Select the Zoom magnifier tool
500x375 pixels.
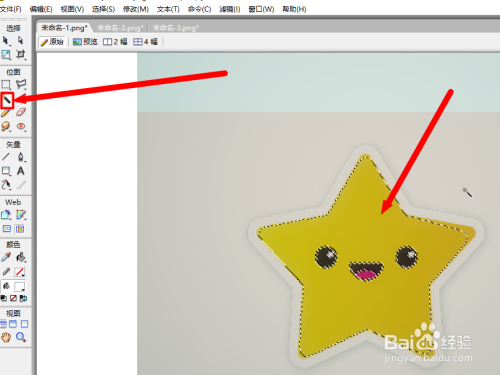coord(21,337)
